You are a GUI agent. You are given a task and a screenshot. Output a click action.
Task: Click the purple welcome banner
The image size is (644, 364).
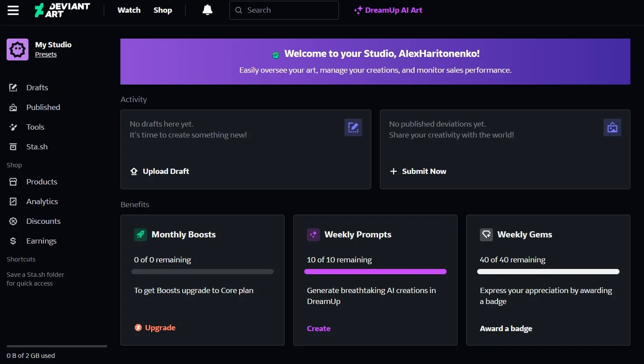point(376,61)
